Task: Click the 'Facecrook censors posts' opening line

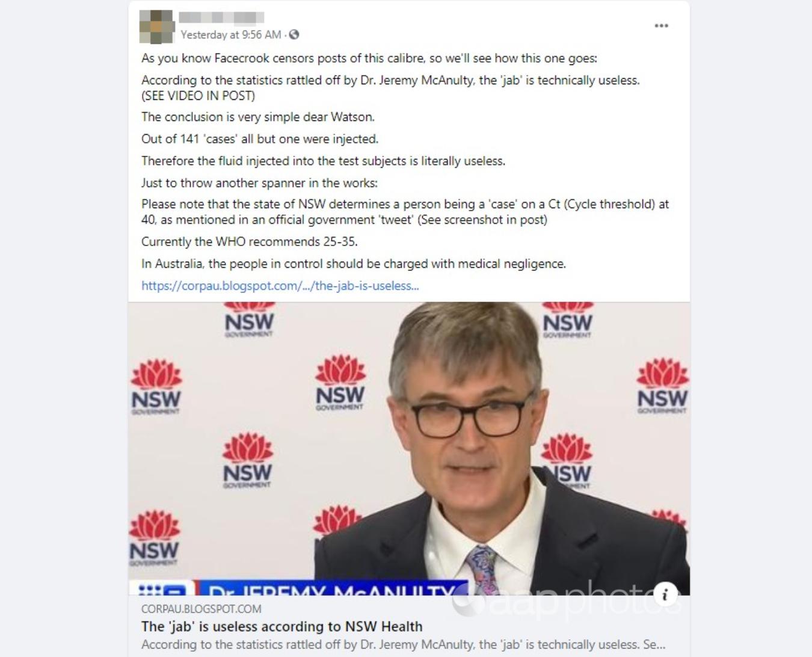Action: [369, 58]
